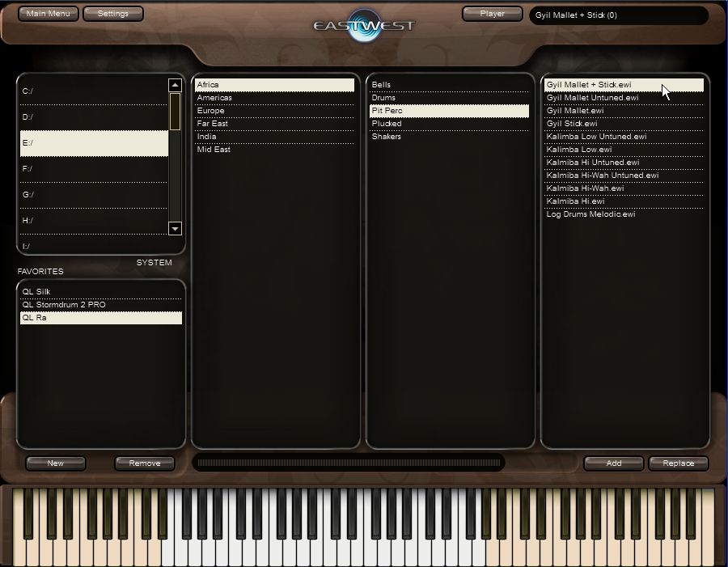Select Kalimba Low.ewi instrument

tap(624, 150)
